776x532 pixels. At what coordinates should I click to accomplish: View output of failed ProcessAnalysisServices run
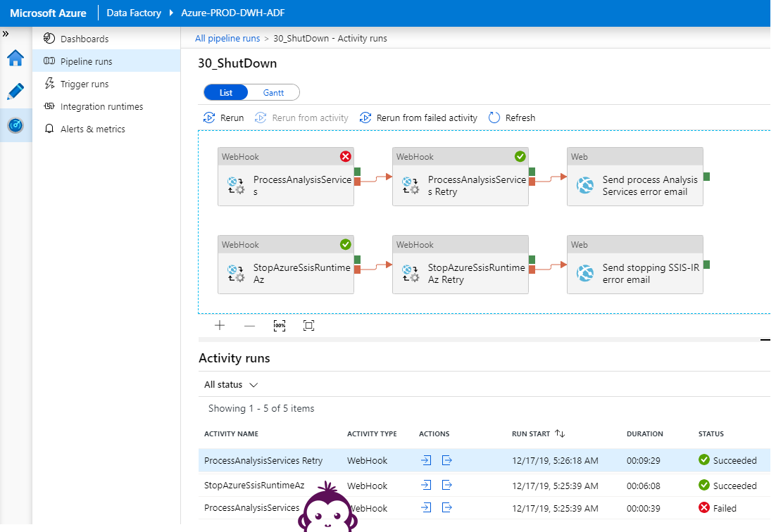[446, 507]
